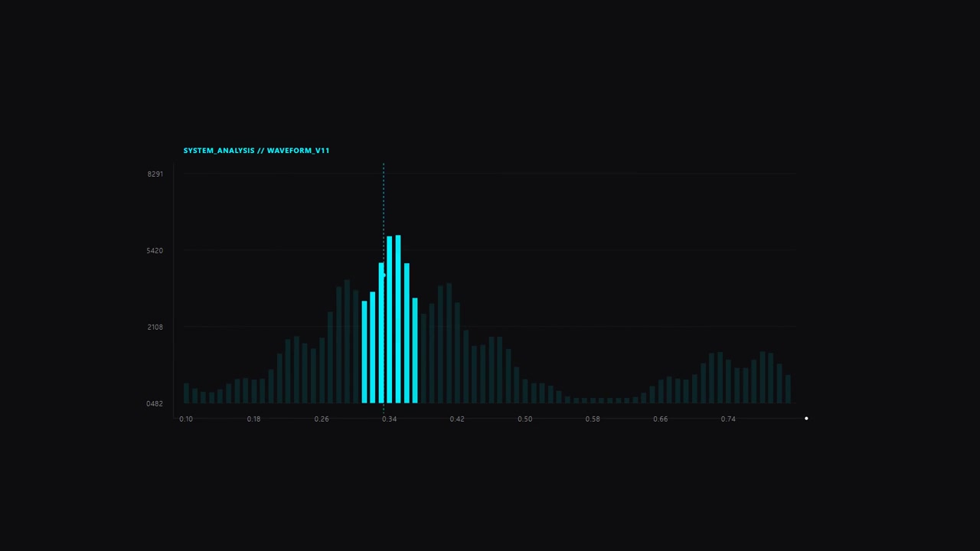The image size is (980, 551).
Task: Select the 0.74 x-axis tick label
Action: pyautogui.click(x=728, y=419)
